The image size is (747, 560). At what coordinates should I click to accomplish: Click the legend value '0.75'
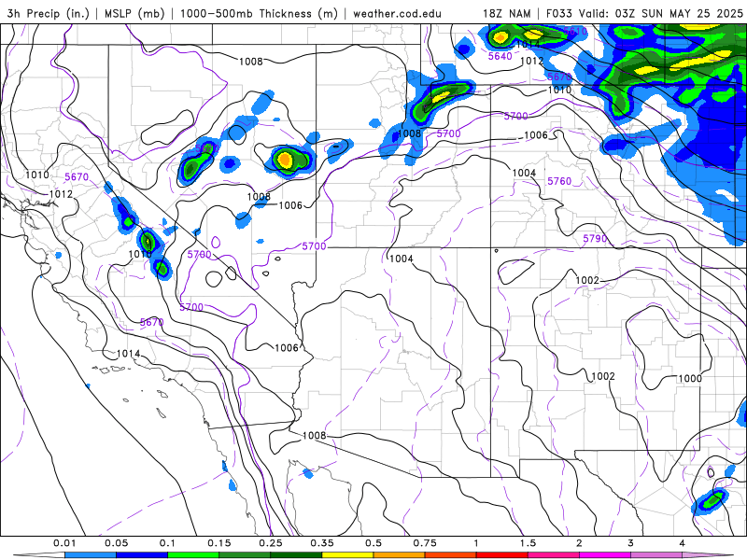tap(425, 543)
